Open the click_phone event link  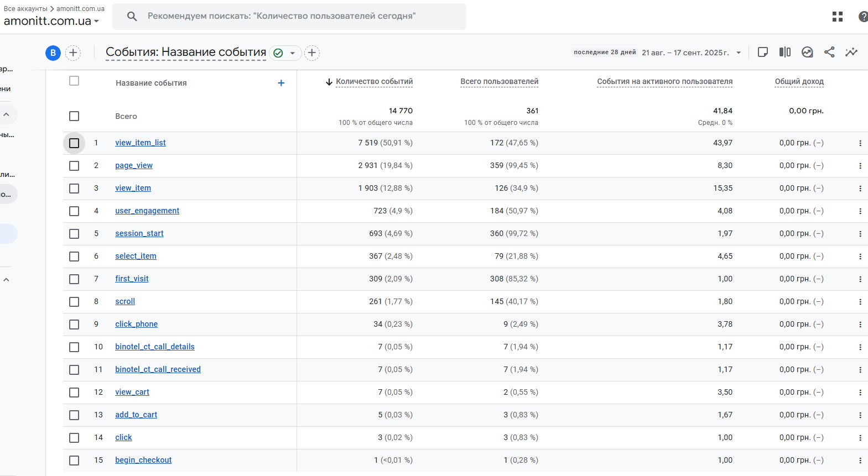coord(137,324)
